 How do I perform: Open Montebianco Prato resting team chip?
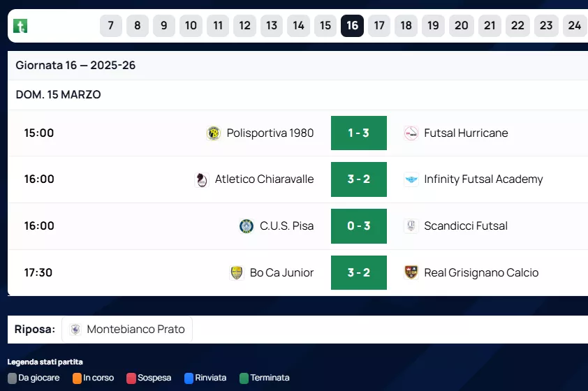point(127,330)
